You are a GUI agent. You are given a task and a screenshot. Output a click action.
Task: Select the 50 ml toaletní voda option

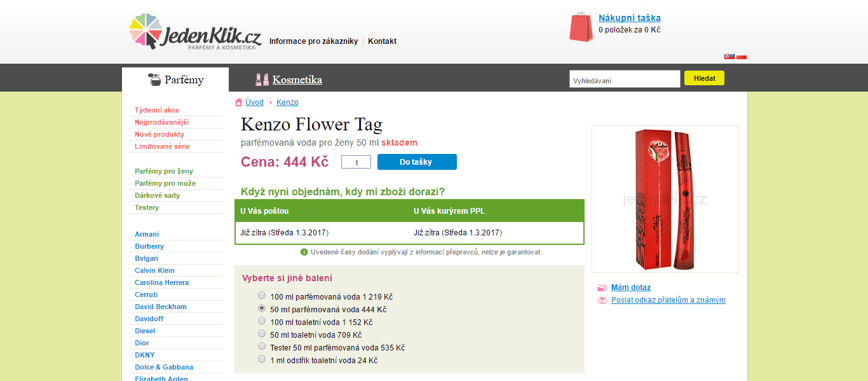(261, 333)
